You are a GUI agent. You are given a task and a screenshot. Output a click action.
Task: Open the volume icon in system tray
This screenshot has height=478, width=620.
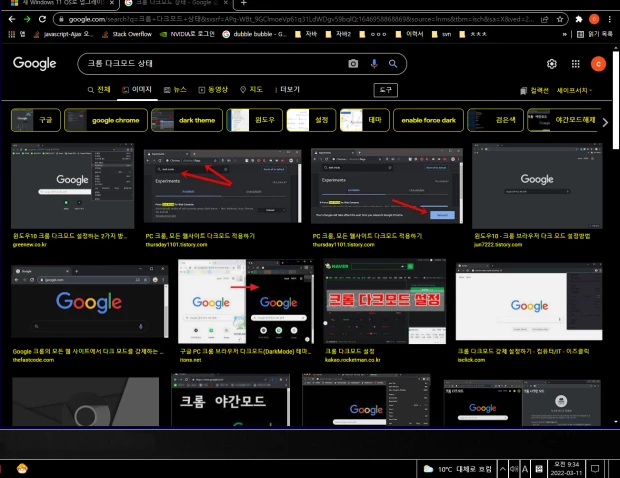click(x=513, y=469)
